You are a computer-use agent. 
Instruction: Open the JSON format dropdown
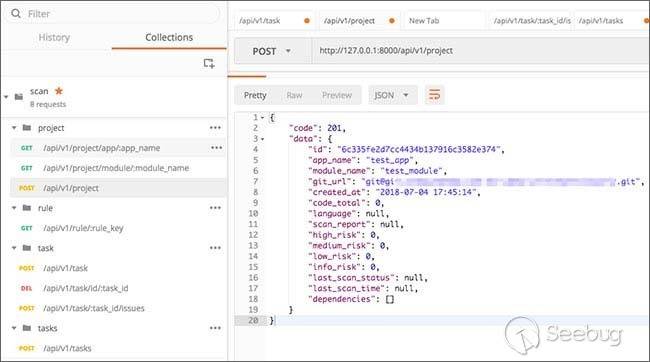pyautogui.click(x=392, y=95)
